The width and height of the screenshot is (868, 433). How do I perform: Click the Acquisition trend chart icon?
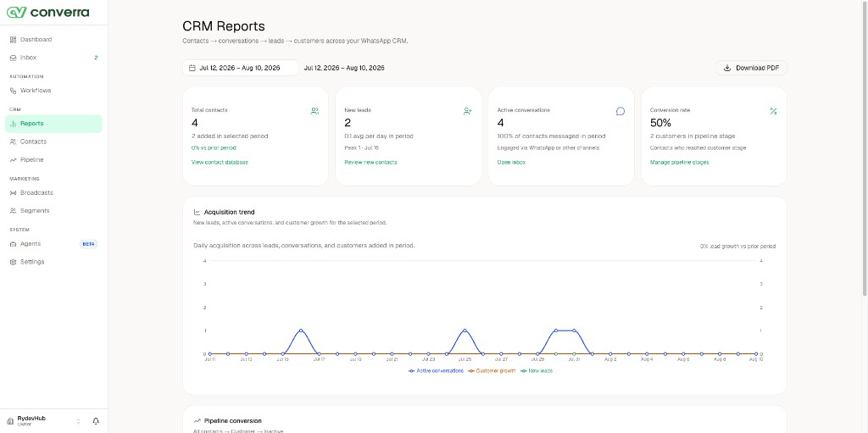pyautogui.click(x=197, y=212)
